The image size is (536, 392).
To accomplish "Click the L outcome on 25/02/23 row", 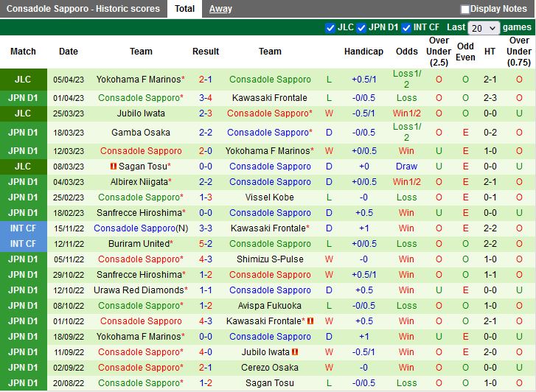I will [329, 197].
